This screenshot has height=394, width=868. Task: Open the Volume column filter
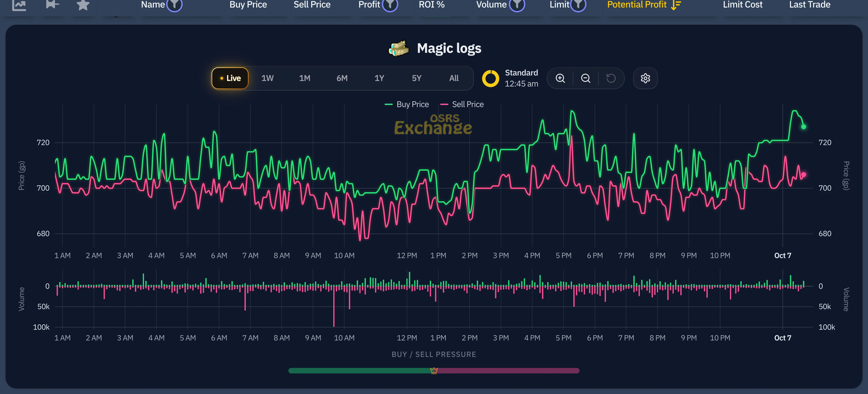(517, 4)
